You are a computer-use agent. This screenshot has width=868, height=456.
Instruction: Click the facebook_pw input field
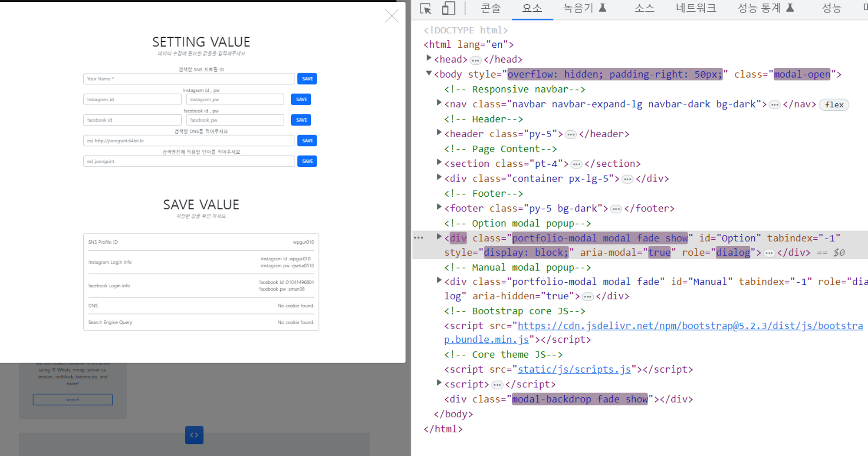pos(235,120)
